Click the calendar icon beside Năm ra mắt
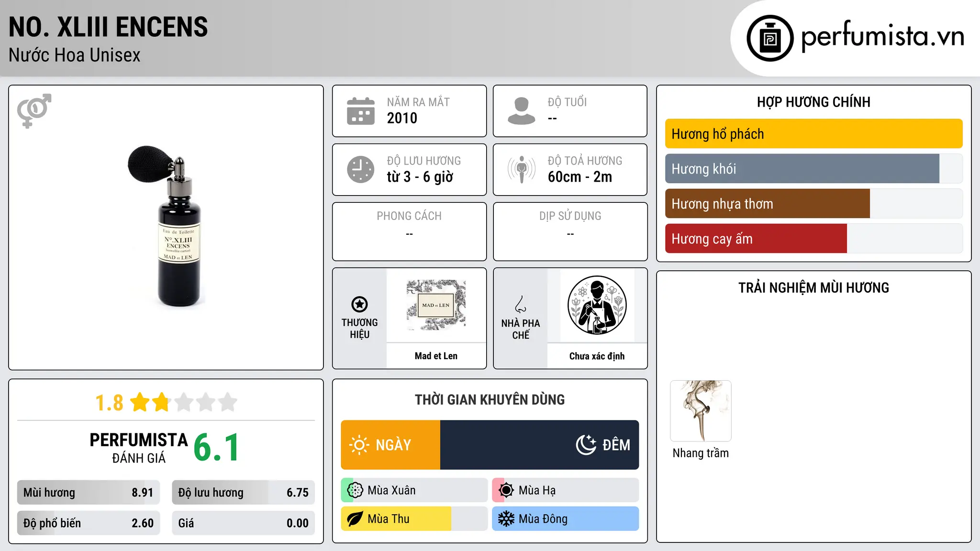This screenshot has height=551, width=980. [361, 111]
